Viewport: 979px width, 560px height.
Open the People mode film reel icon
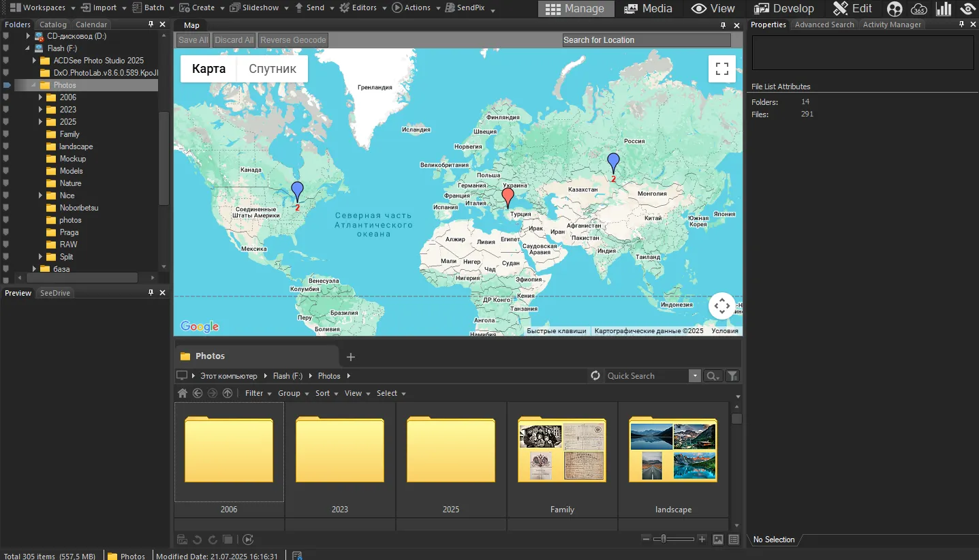(x=895, y=9)
